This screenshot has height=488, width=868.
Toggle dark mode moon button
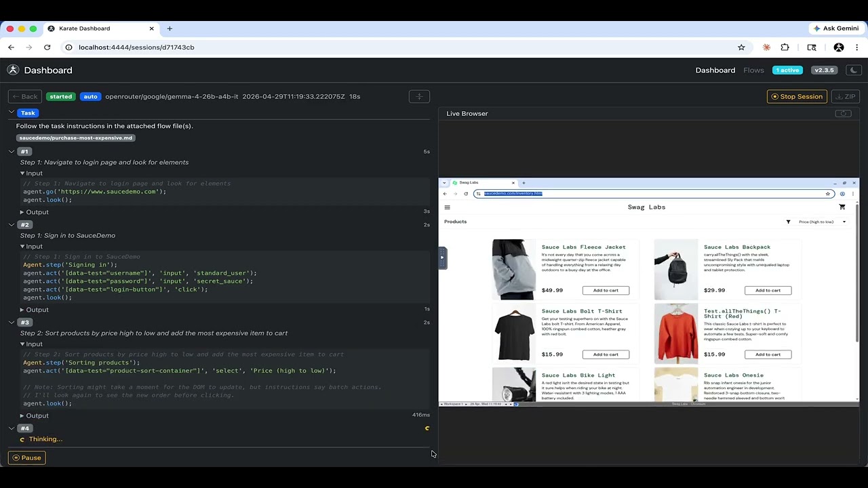click(x=854, y=70)
